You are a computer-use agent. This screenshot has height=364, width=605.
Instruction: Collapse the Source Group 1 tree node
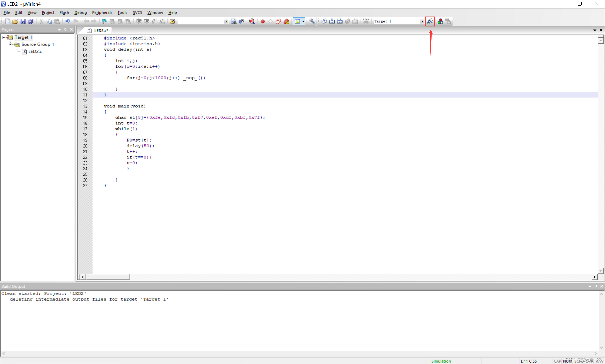click(x=10, y=44)
